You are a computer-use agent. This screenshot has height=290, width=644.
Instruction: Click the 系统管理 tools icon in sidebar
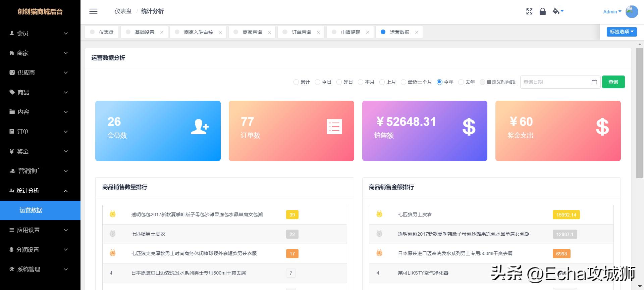12,269
